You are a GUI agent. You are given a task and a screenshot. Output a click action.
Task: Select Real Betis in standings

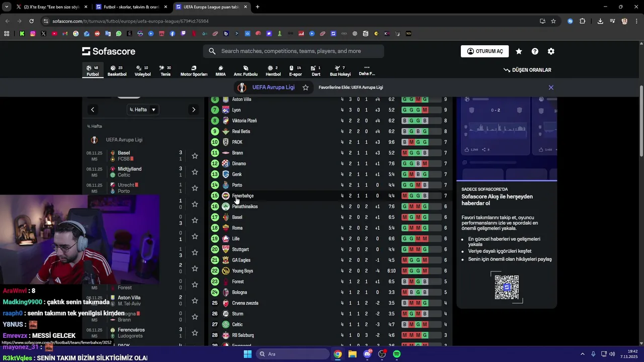click(240, 131)
